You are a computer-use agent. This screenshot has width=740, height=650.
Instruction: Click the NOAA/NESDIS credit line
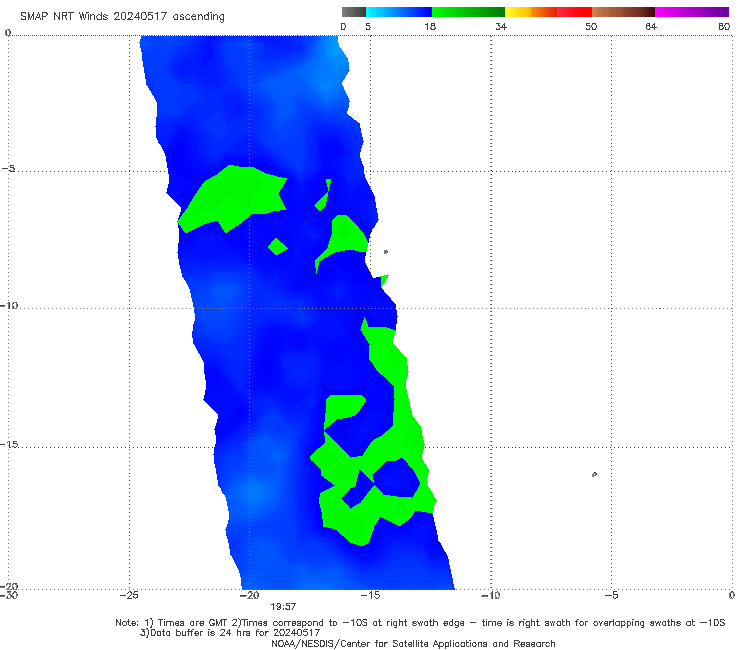point(413,643)
